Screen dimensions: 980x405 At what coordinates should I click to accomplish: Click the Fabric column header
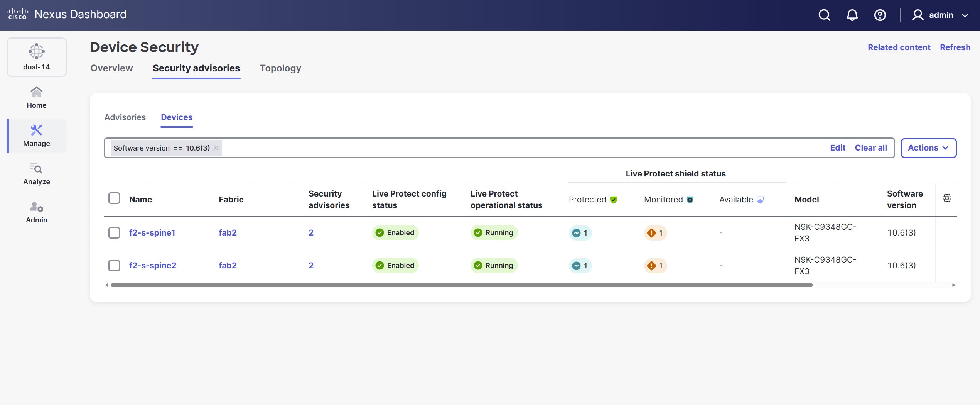pyautogui.click(x=231, y=199)
